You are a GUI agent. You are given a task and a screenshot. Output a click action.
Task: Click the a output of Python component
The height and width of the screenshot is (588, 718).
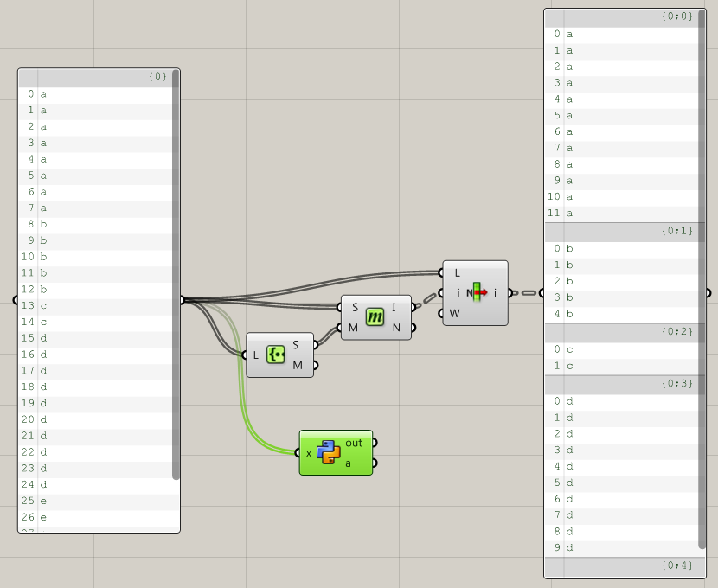(348, 463)
